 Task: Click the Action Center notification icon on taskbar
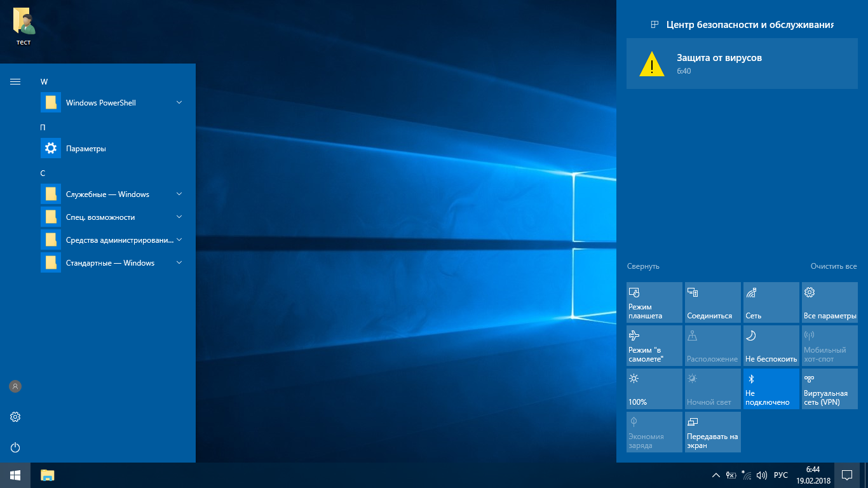coord(847,475)
